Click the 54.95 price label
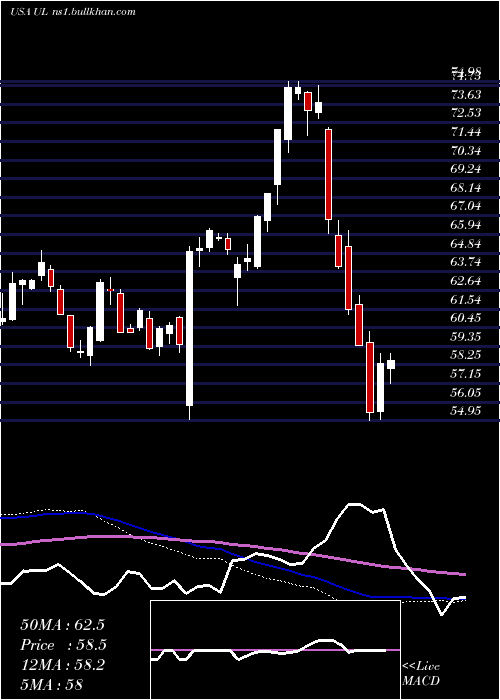Image resolution: width=500 pixels, height=700 pixels. (x=466, y=411)
